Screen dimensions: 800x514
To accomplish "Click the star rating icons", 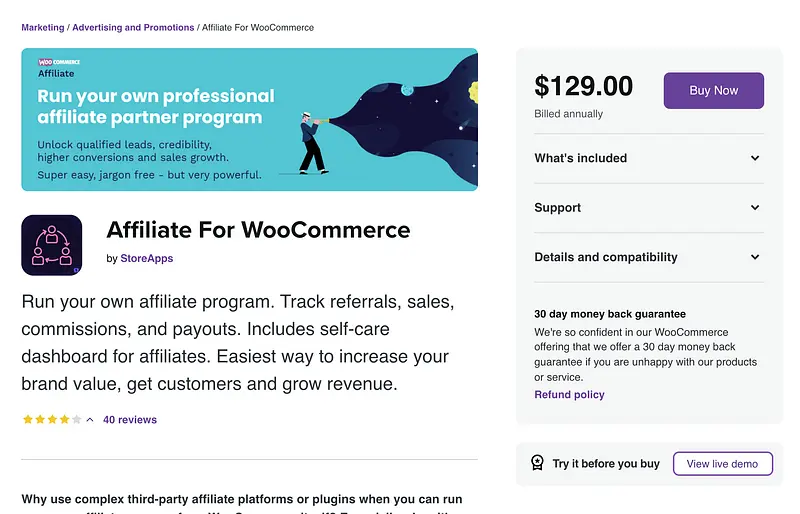I will (x=52, y=420).
